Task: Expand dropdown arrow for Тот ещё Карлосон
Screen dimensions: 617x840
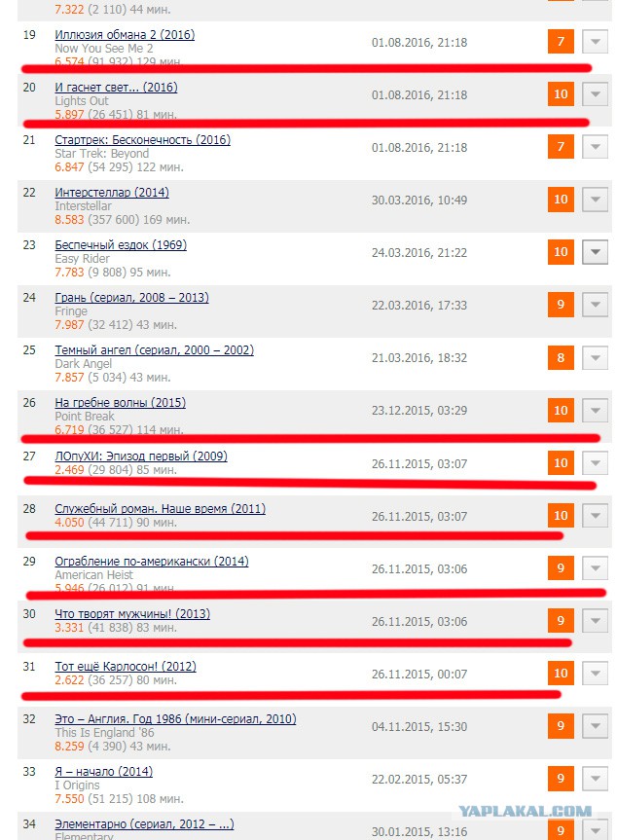Action: (x=595, y=673)
